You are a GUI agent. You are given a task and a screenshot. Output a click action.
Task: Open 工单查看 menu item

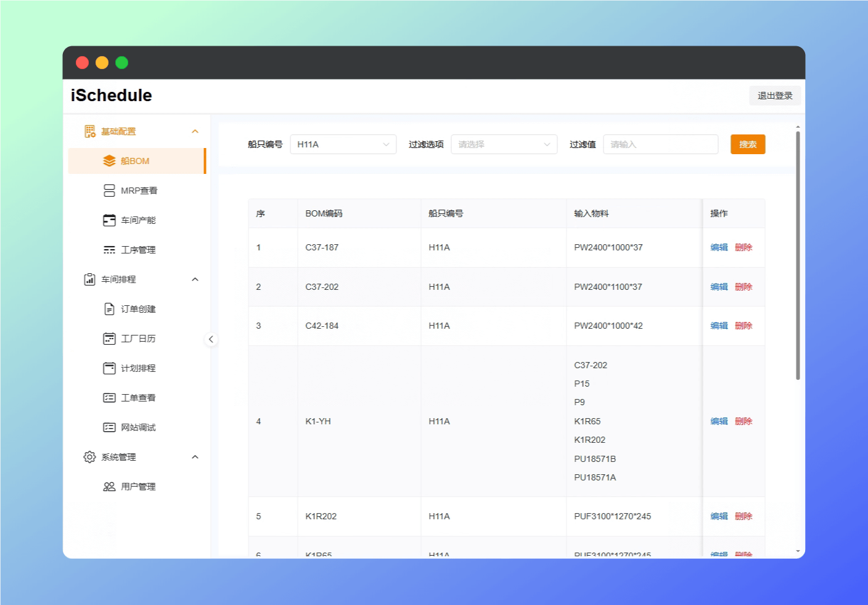pos(137,398)
